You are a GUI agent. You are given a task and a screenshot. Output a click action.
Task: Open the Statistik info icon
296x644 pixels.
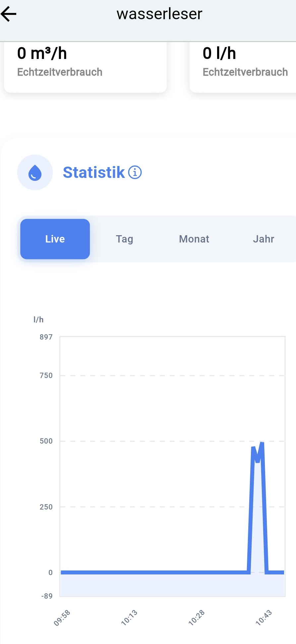pyautogui.click(x=135, y=172)
